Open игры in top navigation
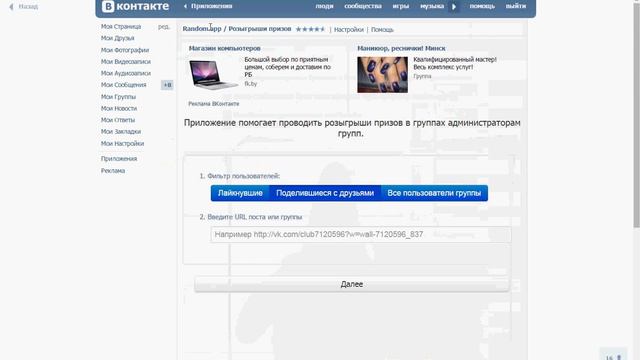This screenshot has height=360, width=640. pos(400,6)
